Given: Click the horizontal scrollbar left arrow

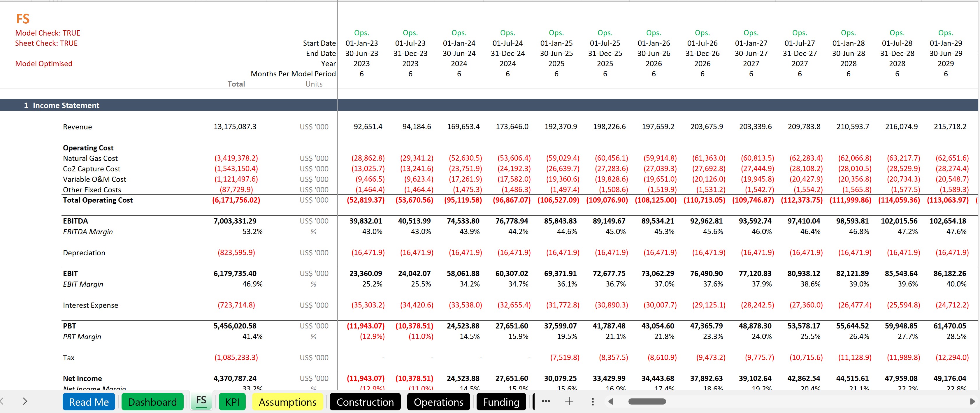Looking at the screenshot, I should (x=611, y=402).
